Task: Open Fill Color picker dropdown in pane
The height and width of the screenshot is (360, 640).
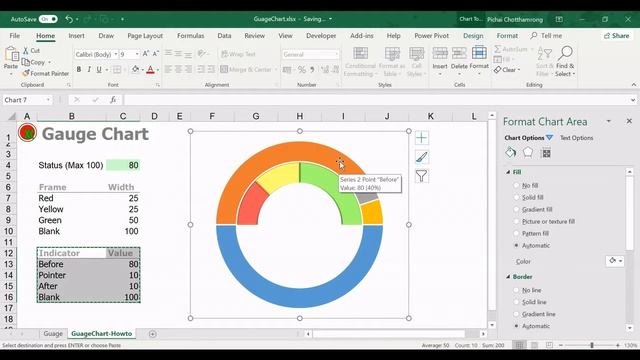Action: click(x=615, y=261)
